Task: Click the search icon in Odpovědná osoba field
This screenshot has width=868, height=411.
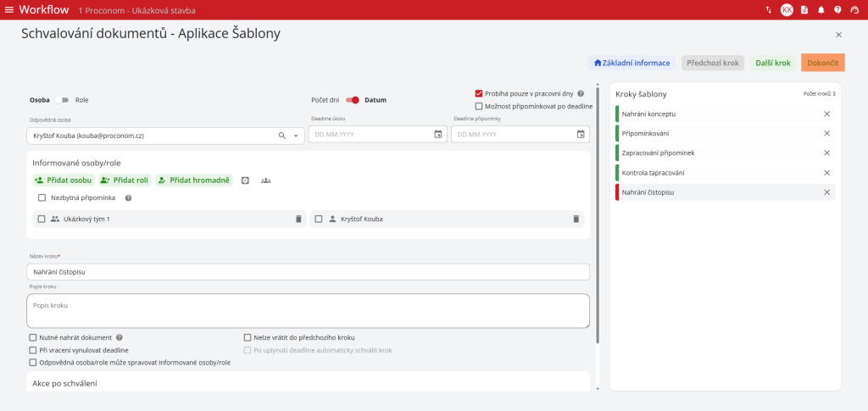Action: pos(282,135)
